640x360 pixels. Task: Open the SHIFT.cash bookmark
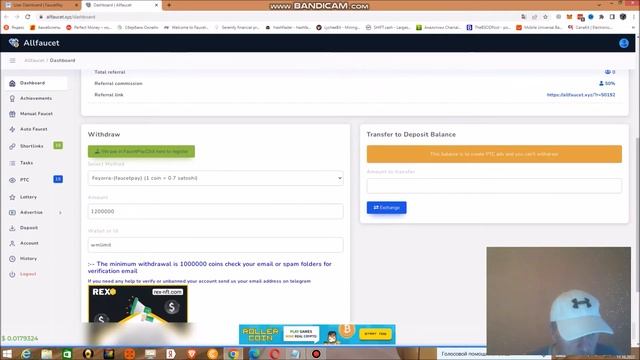[x=389, y=27]
